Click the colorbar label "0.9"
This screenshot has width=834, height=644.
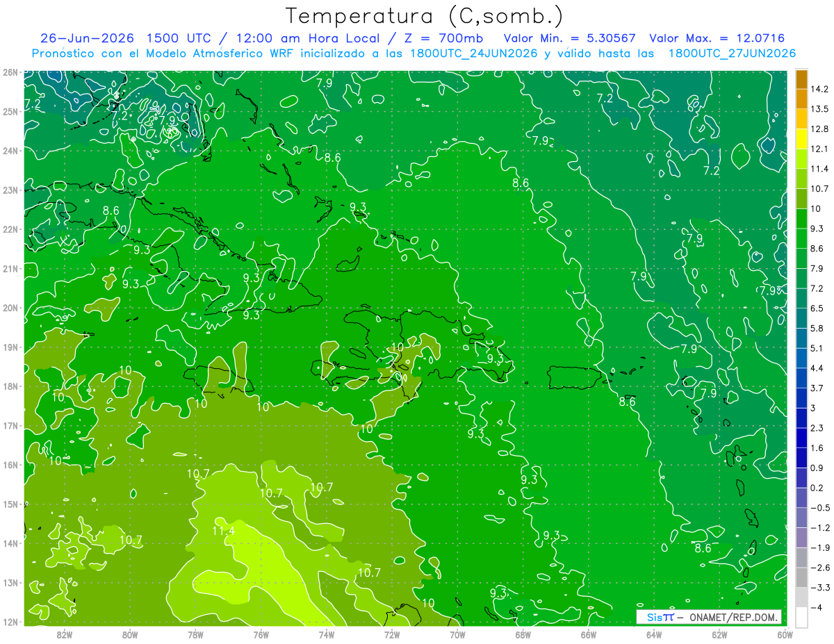pos(817,468)
